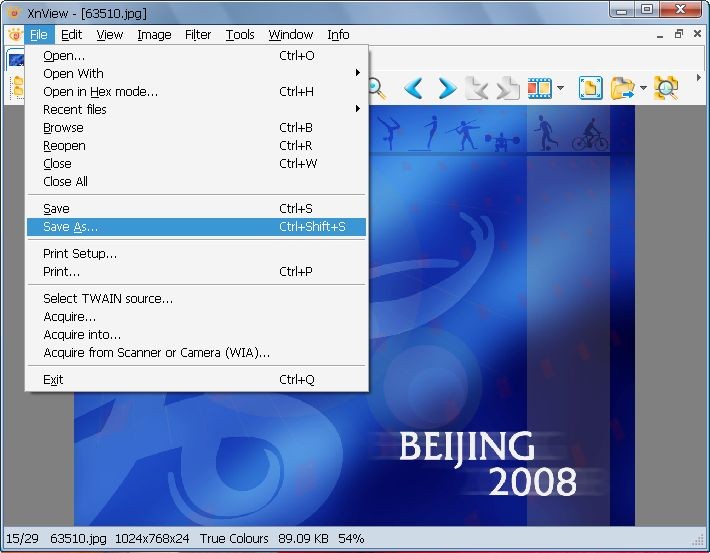Image resolution: width=710 pixels, height=553 pixels.
Task: Select TWAIN source... entry
Action: pyautogui.click(x=196, y=298)
